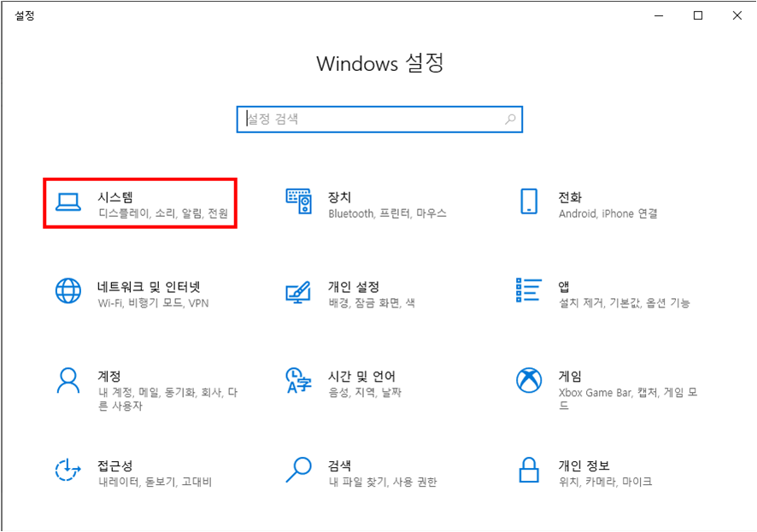Maximize the 설정 window
This screenshot has width=757, height=532.
click(x=697, y=15)
